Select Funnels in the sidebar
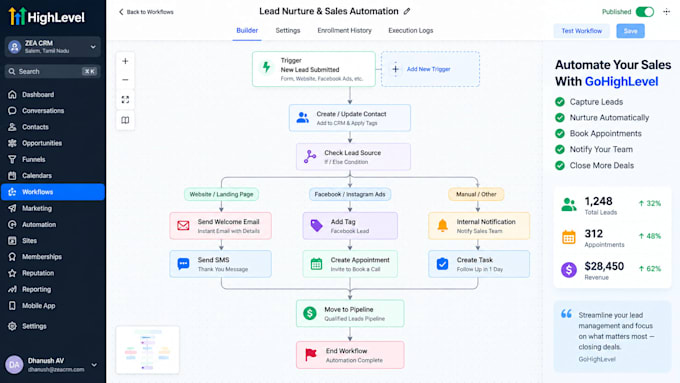The image size is (680, 383). 52,160
